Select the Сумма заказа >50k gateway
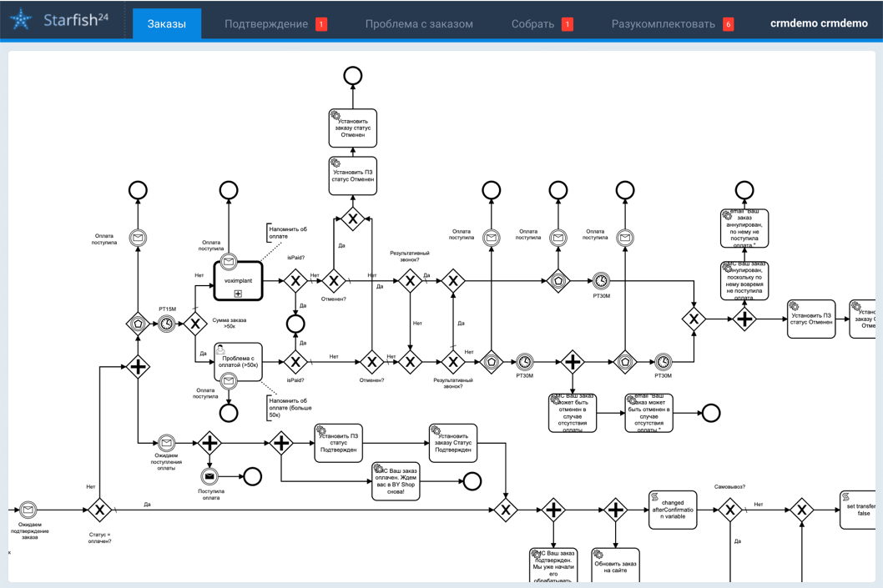The height and width of the screenshot is (588, 883). [195, 324]
